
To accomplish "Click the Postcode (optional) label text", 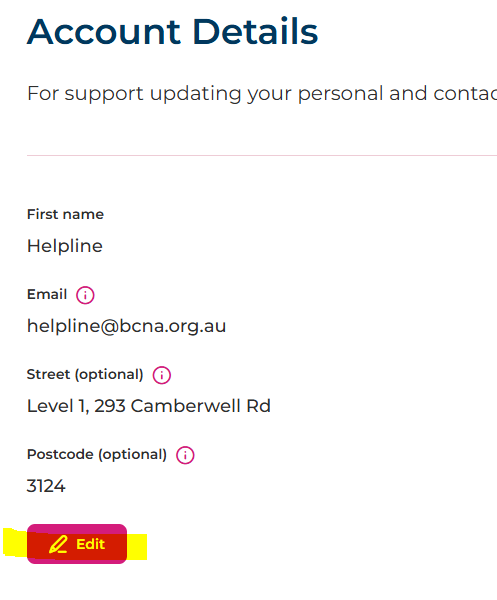I will pos(97,454).
